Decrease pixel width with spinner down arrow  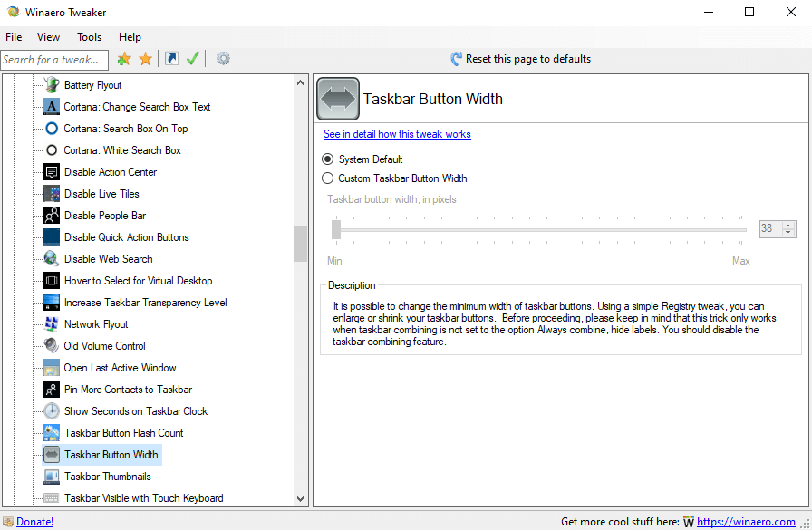(788, 233)
